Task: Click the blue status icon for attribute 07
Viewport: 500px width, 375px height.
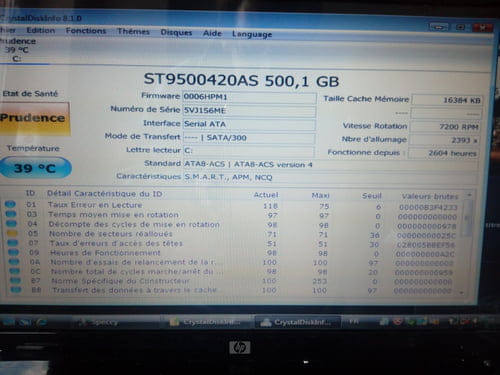Action: (x=13, y=243)
